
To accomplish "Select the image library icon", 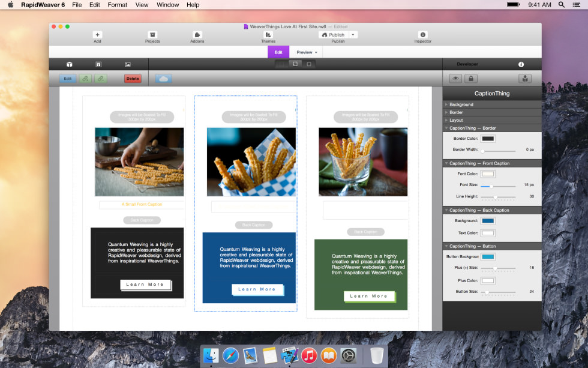I will 127,64.
